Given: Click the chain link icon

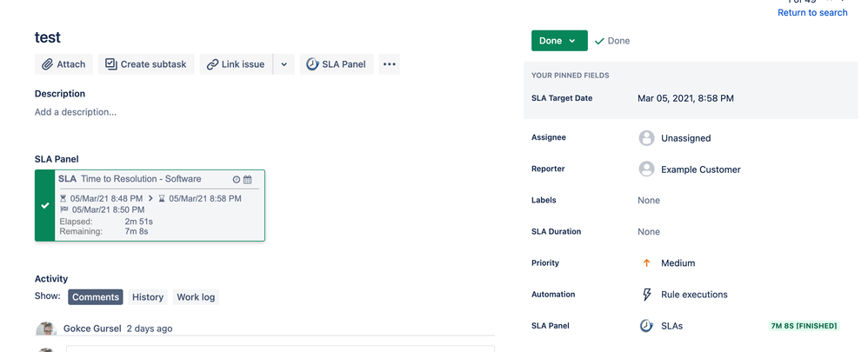Looking at the screenshot, I should [x=212, y=64].
